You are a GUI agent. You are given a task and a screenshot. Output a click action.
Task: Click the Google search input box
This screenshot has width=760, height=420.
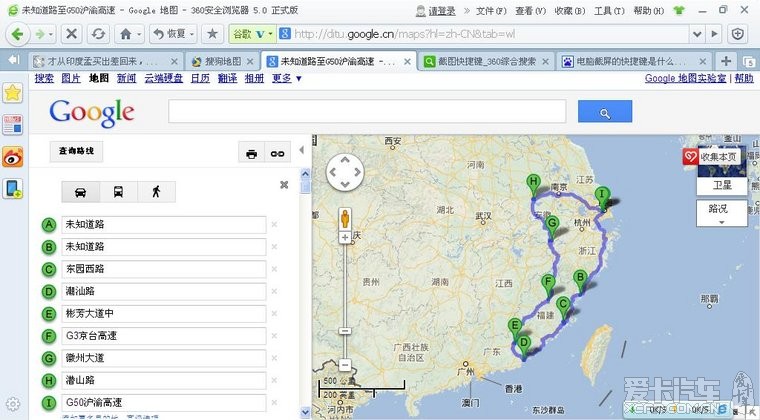coord(367,111)
